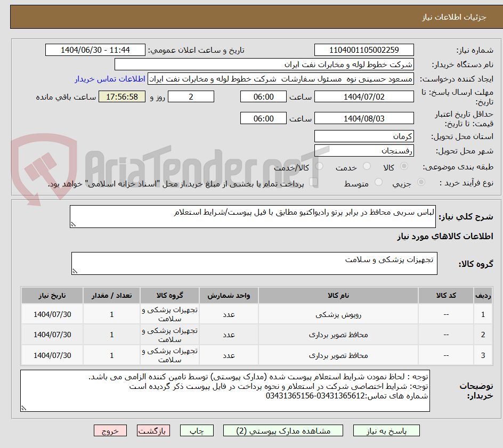The image size is (503, 448).
Task: Select the متوسط purchase type option
Action: click(378, 182)
